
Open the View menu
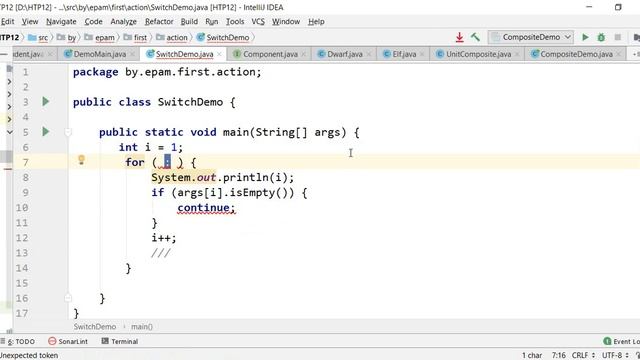30,22
